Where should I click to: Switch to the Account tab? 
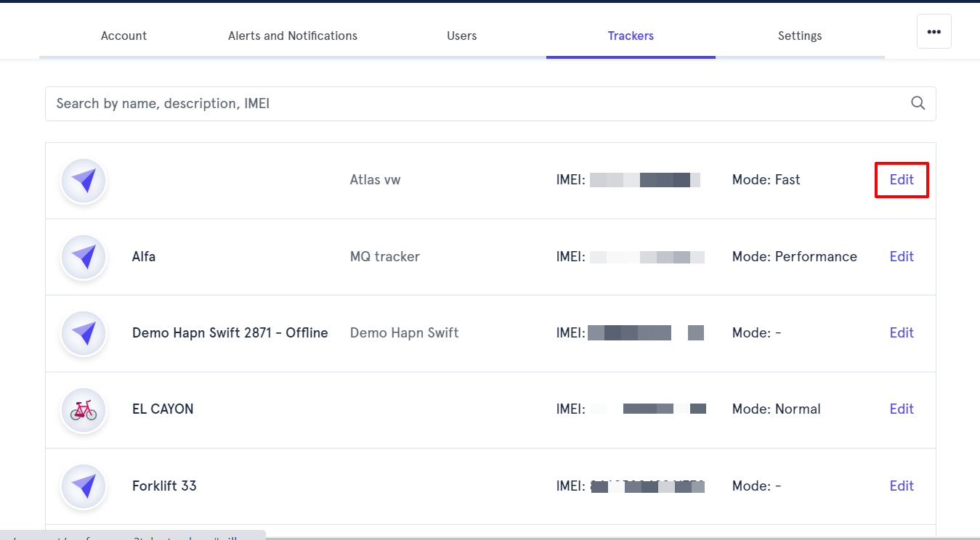123,36
